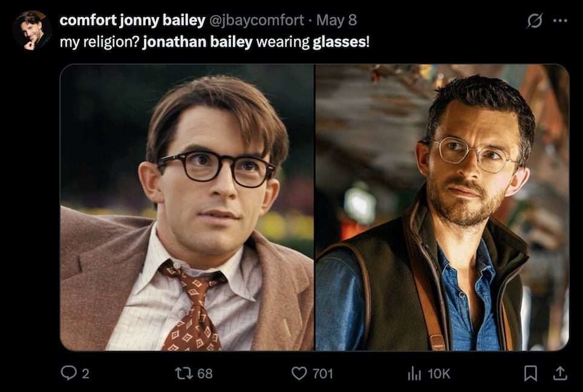
Task: Like the tweet with the heart icon
Action: [x=299, y=373]
